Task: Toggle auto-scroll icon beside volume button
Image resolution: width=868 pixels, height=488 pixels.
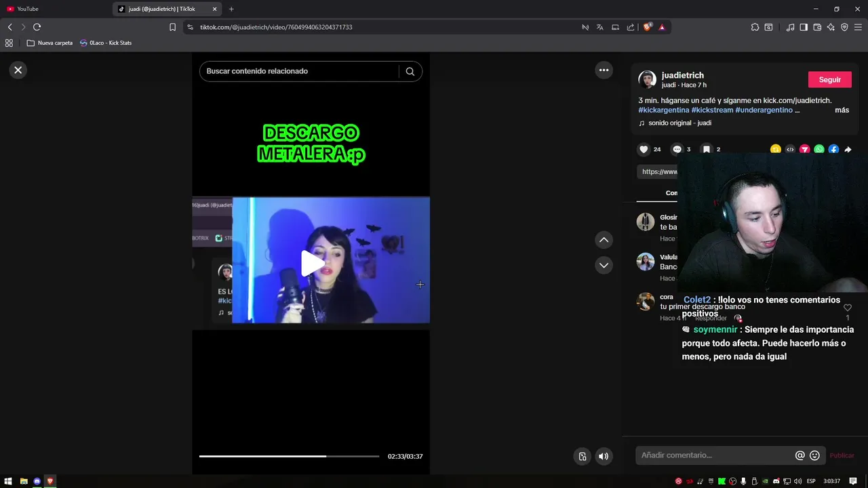Action: [582, 456]
